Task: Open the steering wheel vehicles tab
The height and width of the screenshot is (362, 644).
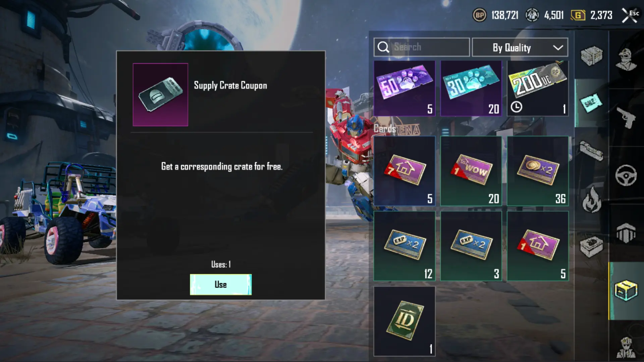Action: pos(626,175)
